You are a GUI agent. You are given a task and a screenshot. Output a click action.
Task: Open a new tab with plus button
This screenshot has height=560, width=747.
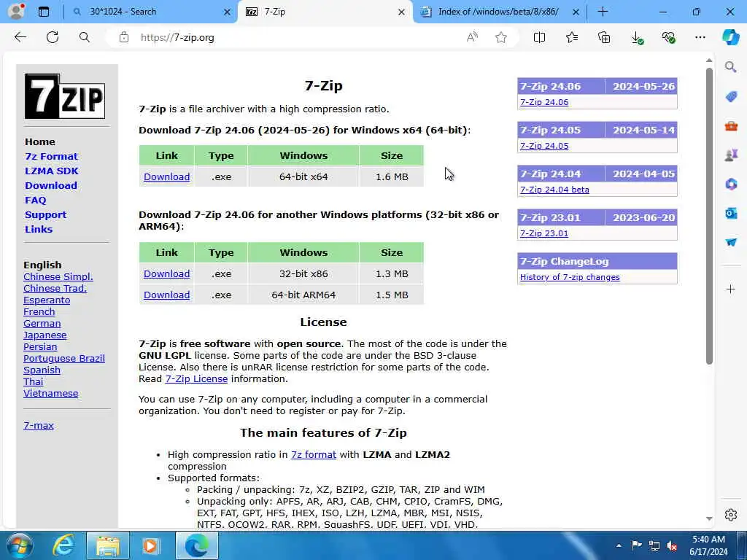click(603, 12)
